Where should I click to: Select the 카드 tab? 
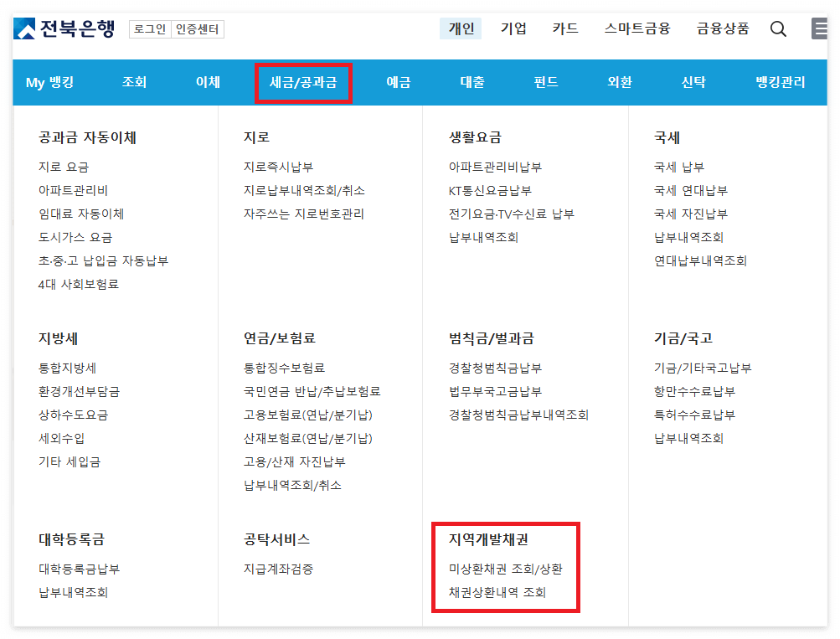coord(566,27)
